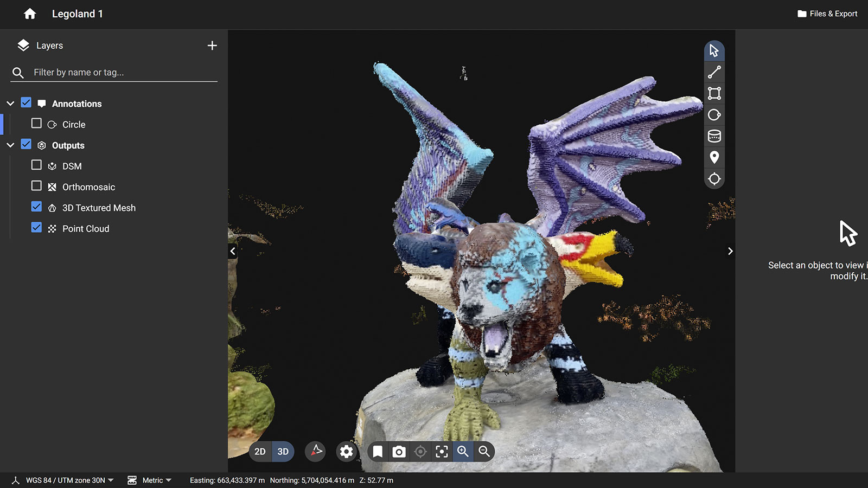The width and height of the screenshot is (868, 488).
Task: Select the Point Cloud layer name
Action: pos(86,229)
